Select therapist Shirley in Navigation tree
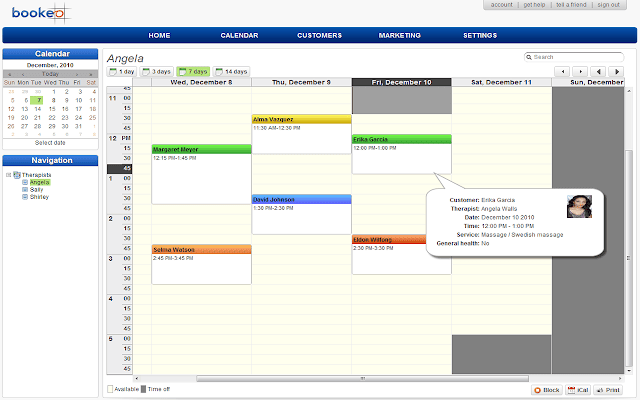640x400 pixels. (x=41, y=196)
